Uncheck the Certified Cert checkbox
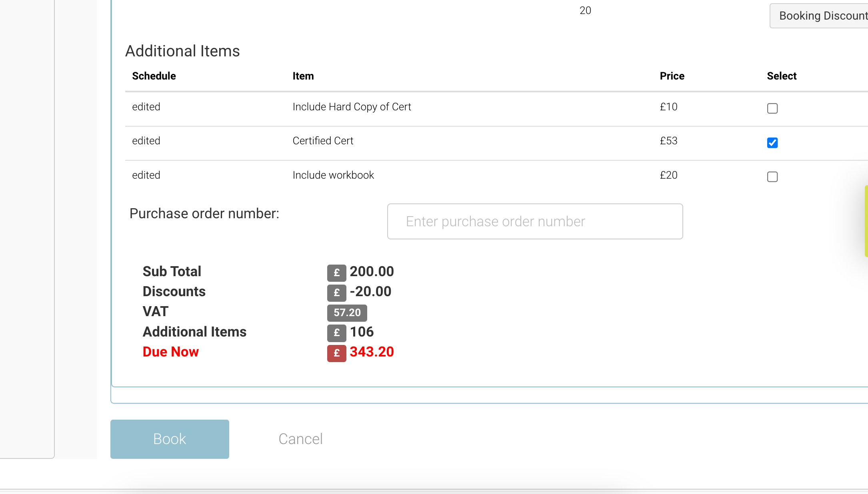The image size is (868, 494). point(772,143)
